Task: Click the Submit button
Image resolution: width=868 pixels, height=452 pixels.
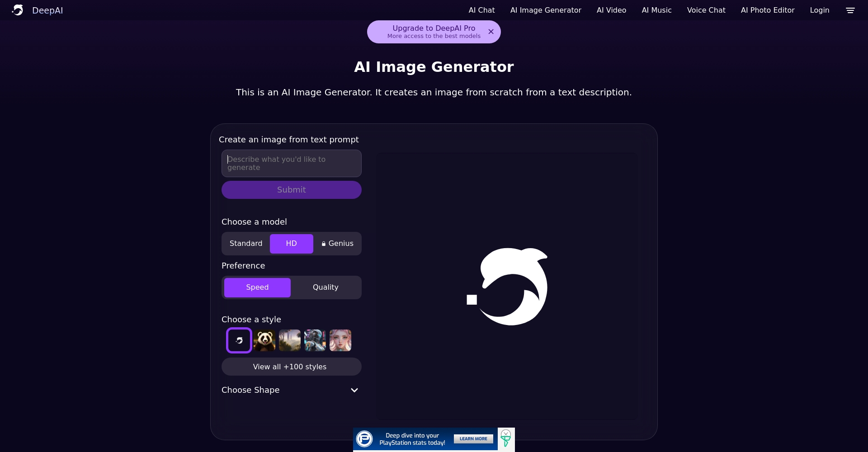Action: (x=292, y=190)
